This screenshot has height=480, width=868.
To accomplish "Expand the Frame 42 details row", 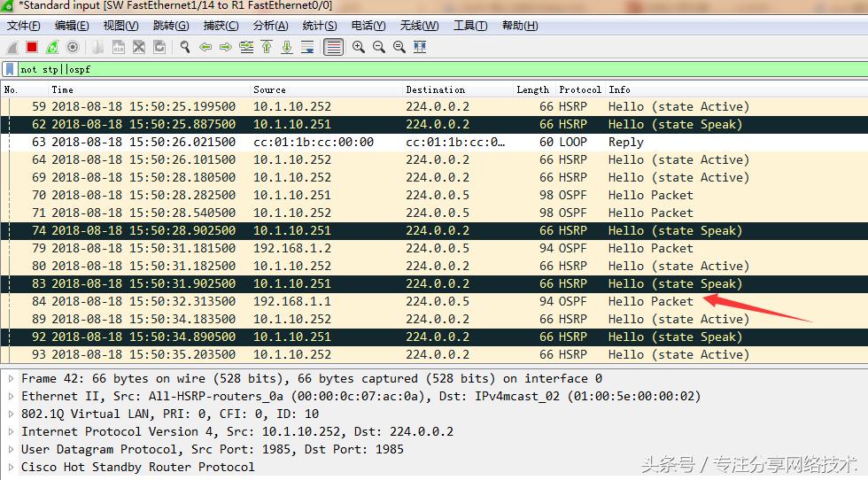I will coord(11,379).
